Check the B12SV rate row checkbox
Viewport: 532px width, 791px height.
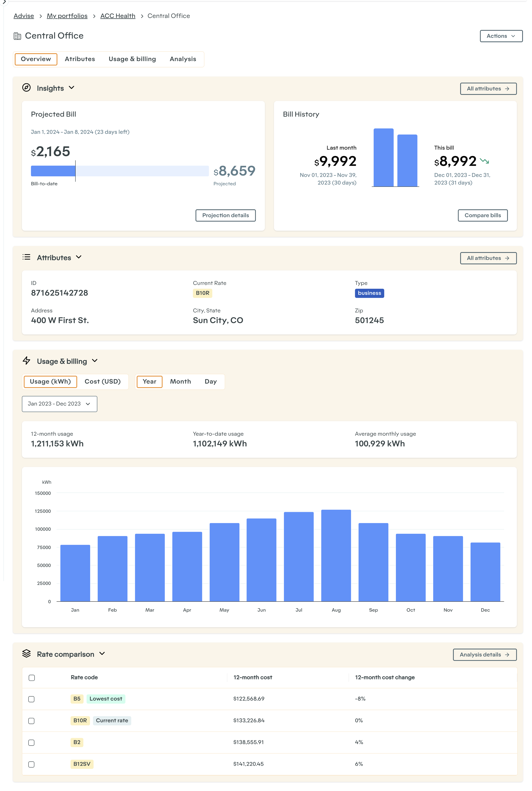32,764
